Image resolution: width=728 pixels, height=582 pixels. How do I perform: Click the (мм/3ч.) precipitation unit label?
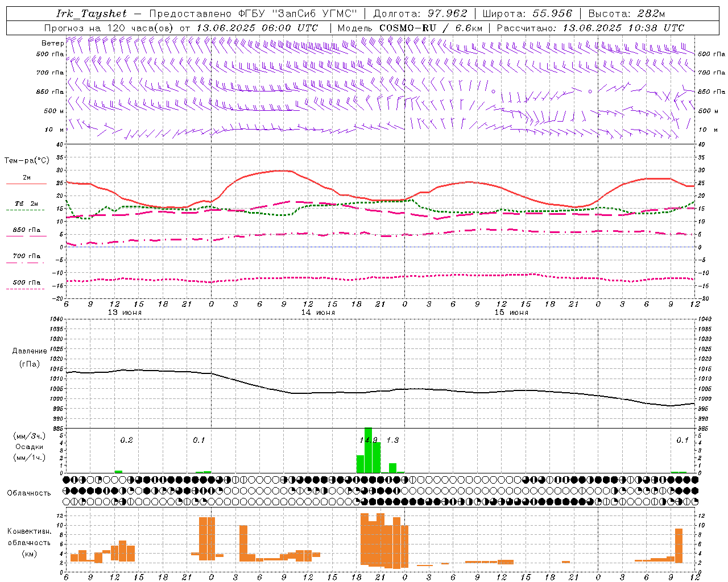30,436
